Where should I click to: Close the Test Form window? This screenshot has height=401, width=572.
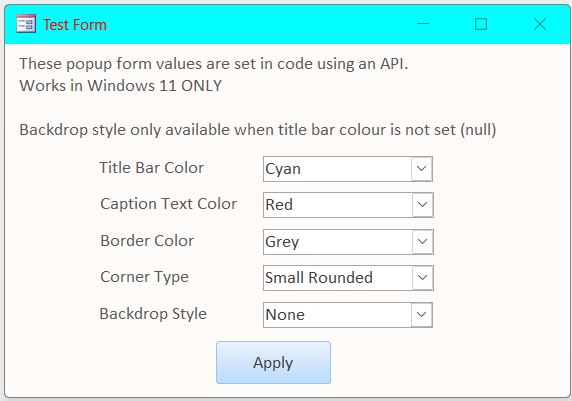[x=540, y=24]
